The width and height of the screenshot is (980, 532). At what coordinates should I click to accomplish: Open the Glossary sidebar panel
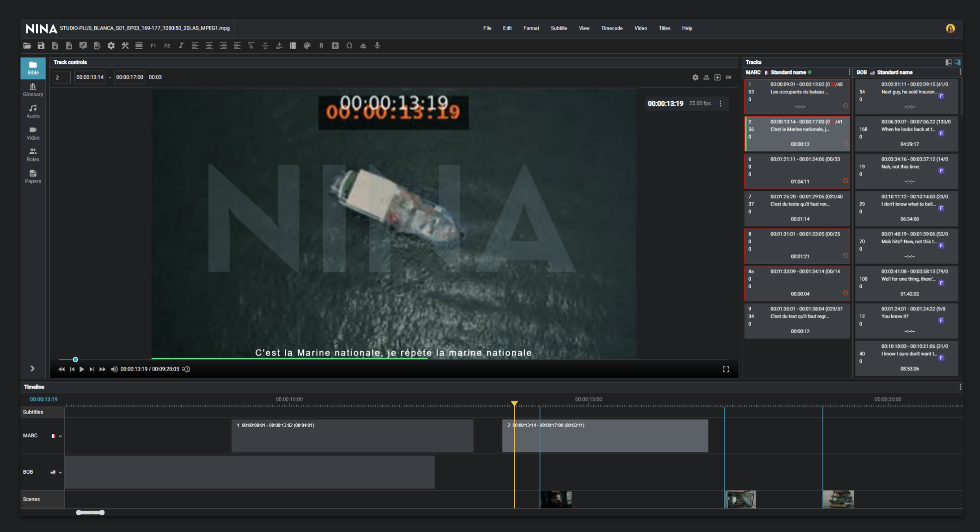click(x=33, y=90)
